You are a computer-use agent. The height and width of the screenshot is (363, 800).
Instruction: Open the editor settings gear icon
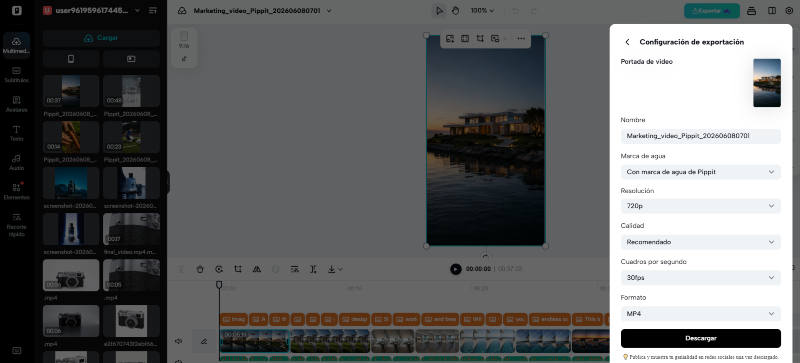pyautogui.click(x=789, y=11)
